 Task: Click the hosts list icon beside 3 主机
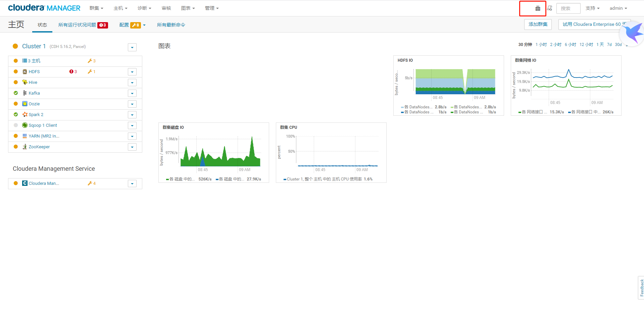coord(24,61)
